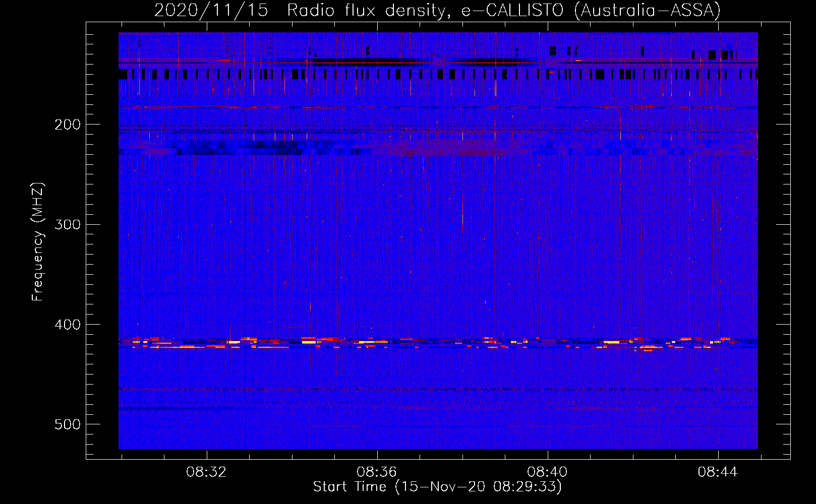Click the 400 frequency tick label
The image size is (816, 504).
coord(68,325)
